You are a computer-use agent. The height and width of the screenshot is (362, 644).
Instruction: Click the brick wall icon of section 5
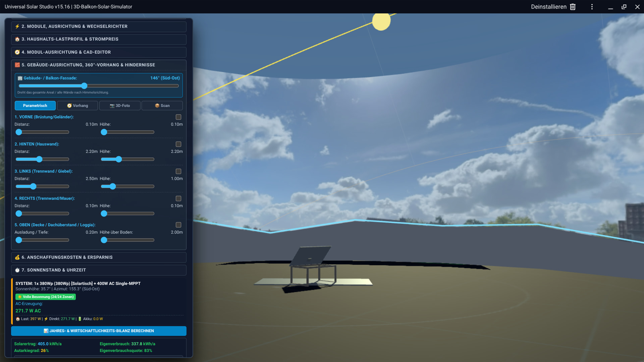tap(17, 65)
